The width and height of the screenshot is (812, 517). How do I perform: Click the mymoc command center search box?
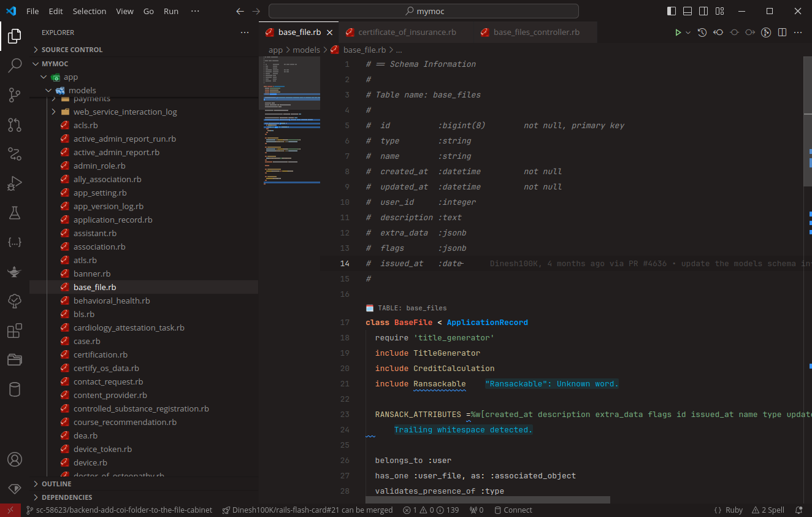tap(423, 11)
